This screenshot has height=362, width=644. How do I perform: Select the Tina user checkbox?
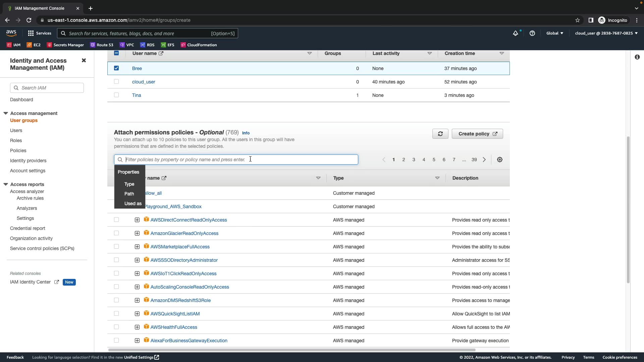coord(116,95)
